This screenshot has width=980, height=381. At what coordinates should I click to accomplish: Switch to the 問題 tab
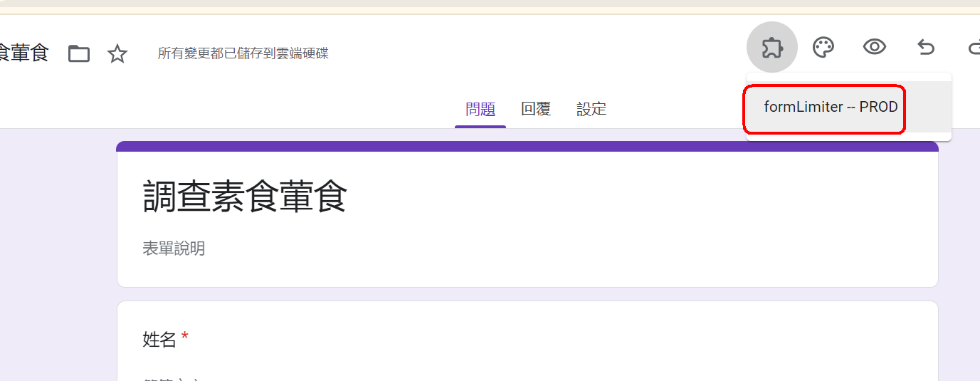tap(480, 109)
